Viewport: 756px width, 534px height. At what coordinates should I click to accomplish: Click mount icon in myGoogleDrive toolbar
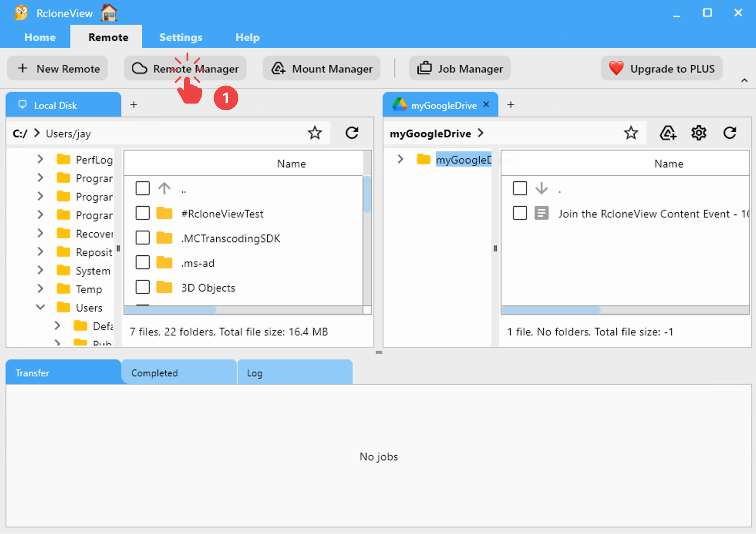pyautogui.click(x=667, y=133)
